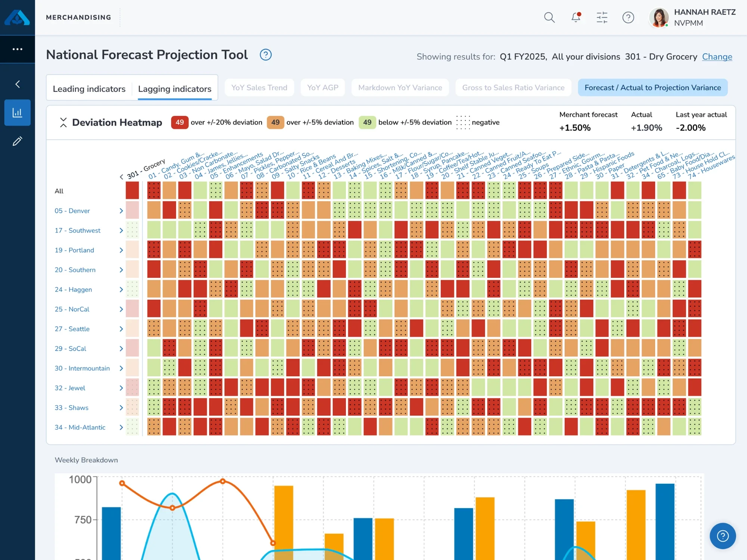Image resolution: width=747 pixels, height=560 pixels.
Task: Click the app logo in top-left corner
Action: point(17,18)
